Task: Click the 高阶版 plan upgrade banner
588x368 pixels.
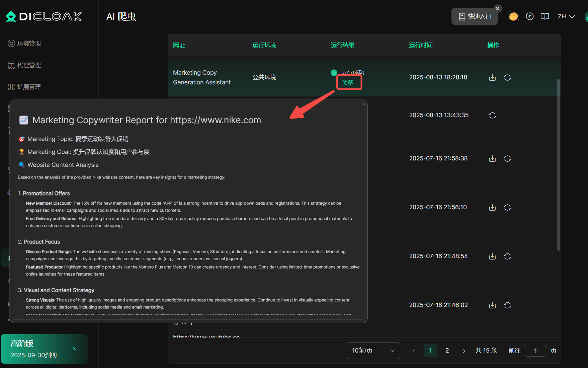Action: pyautogui.click(x=44, y=349)
